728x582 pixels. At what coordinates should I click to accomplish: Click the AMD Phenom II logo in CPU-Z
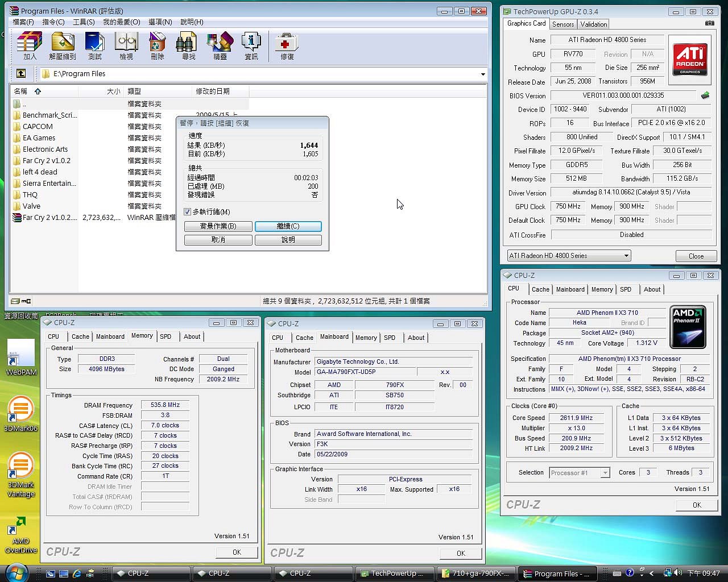coord(688,327)
